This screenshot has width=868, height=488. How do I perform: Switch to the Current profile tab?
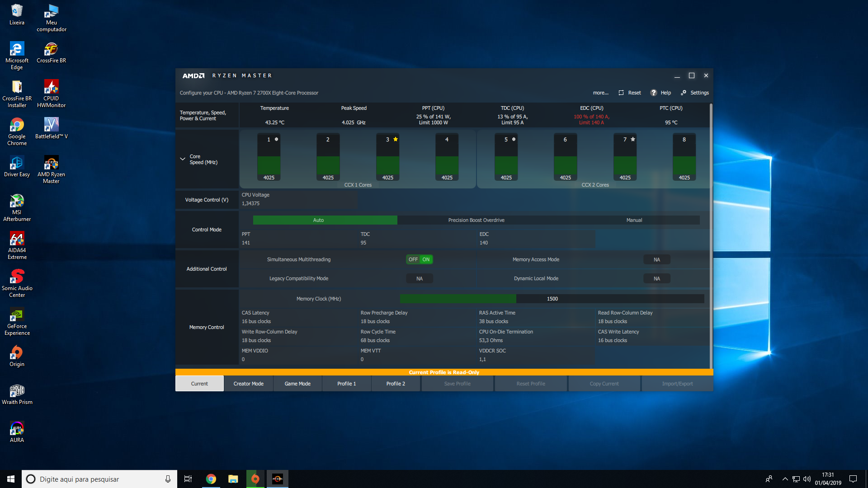click(199, 384)
